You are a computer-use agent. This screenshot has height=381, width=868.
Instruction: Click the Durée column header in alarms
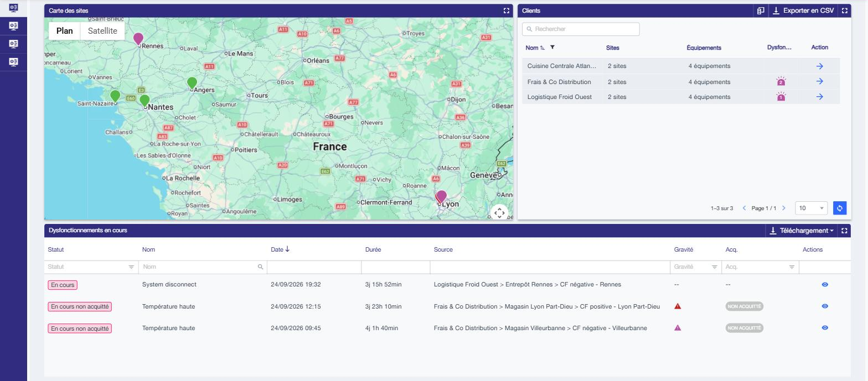coord(373,249)
